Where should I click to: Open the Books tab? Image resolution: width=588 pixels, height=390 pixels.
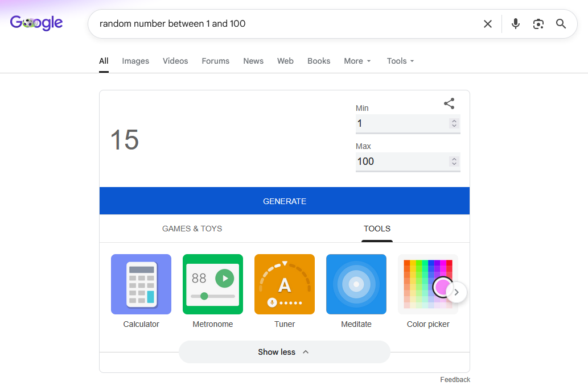pos(319,61)
